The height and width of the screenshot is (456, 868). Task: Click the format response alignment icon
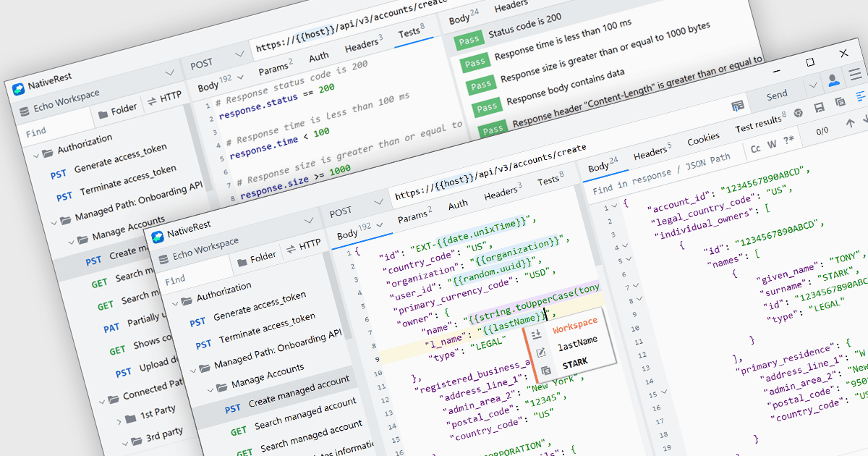pyautogui.click(x=860, y=97)
